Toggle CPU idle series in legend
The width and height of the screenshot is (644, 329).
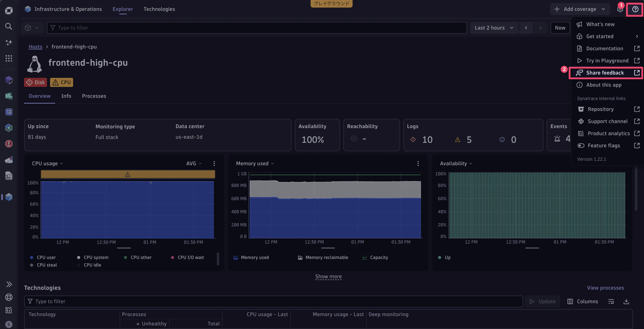89,265
